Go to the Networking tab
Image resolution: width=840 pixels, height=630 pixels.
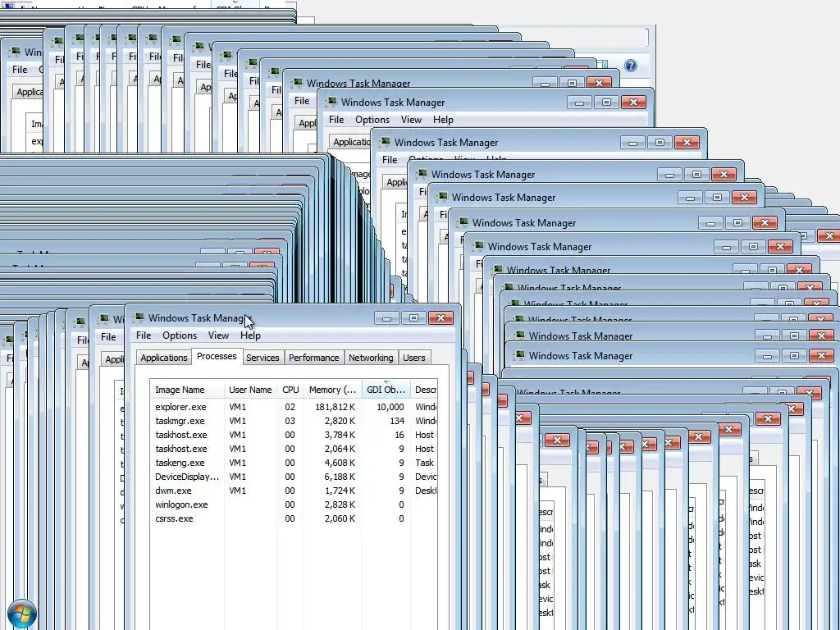[371, 358]
